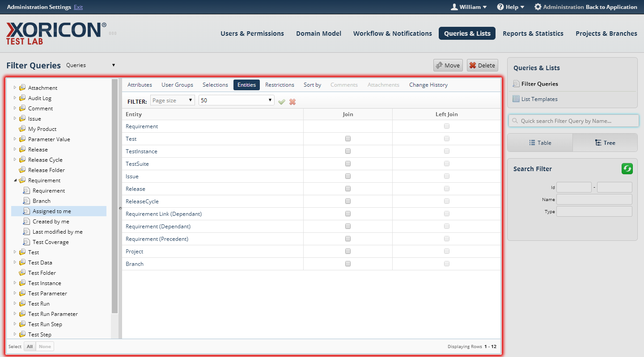Click the Release Folder folder icon
644x357 pixels.
tap(22, 170)
